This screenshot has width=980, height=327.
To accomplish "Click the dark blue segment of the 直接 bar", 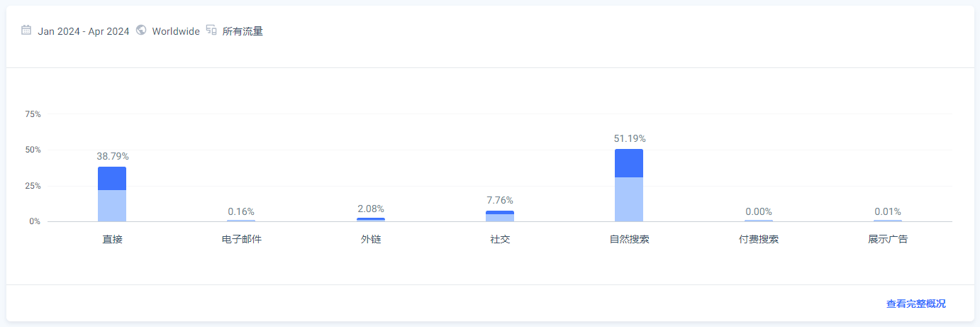I will (x=112, y=179).
